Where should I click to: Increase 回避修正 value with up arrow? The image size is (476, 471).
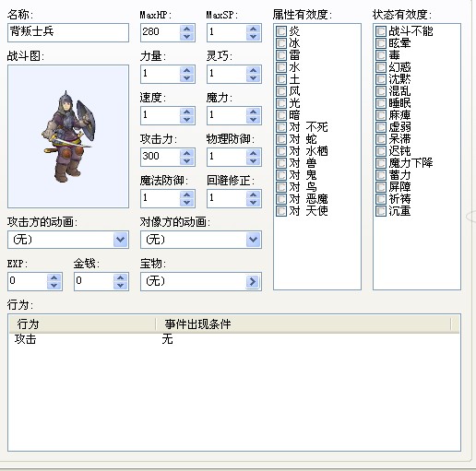[253, 194]
